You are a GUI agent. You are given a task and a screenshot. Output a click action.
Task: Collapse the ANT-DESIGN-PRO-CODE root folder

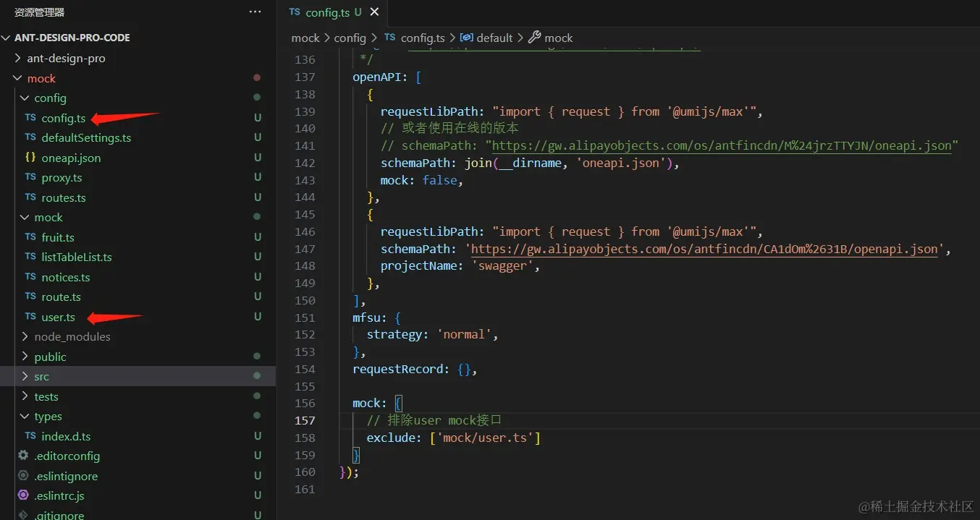click(x=7, y=38)
